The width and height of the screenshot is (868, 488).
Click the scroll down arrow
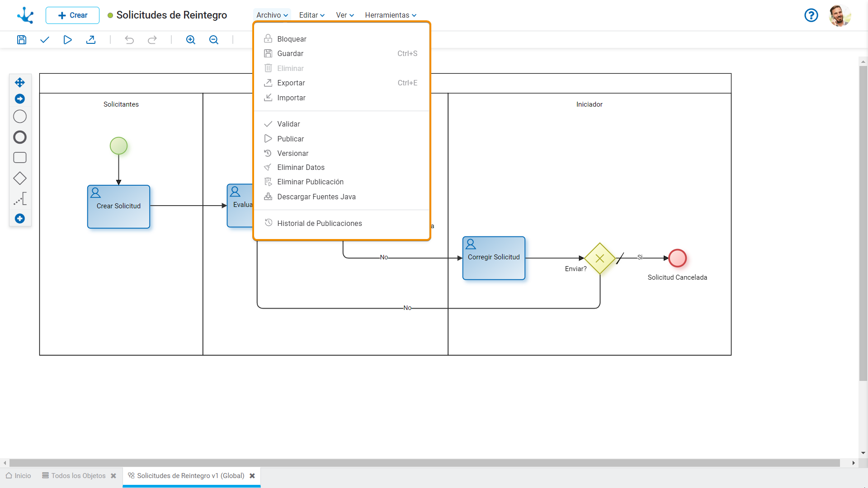(863, 453)
